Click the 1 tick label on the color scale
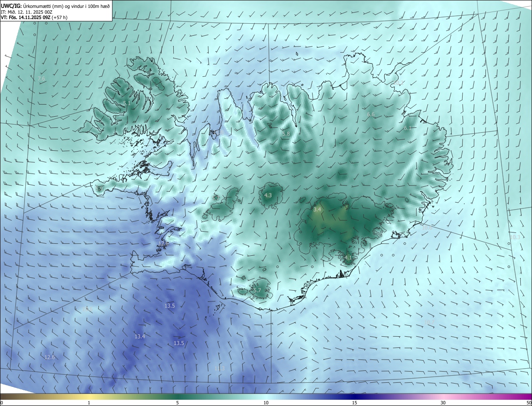This screenshot has height=406, width=532. click(89, 403)
